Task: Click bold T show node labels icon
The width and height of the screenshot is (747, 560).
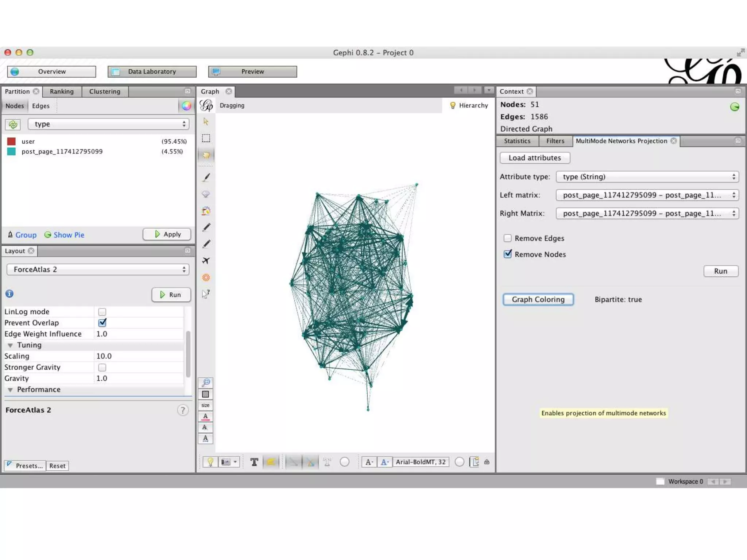Action: point(254,462)
